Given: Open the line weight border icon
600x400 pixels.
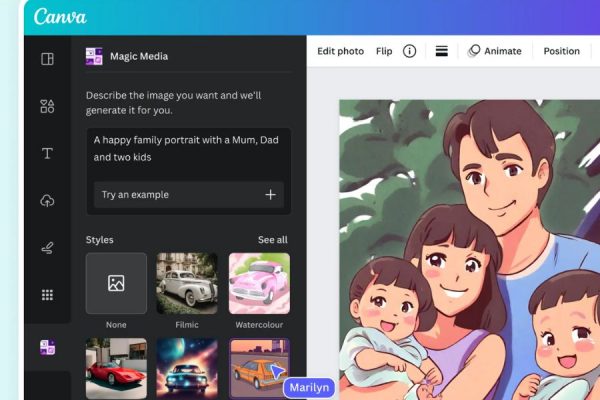Looking at the screenshot, I should (x=441, y=51).
